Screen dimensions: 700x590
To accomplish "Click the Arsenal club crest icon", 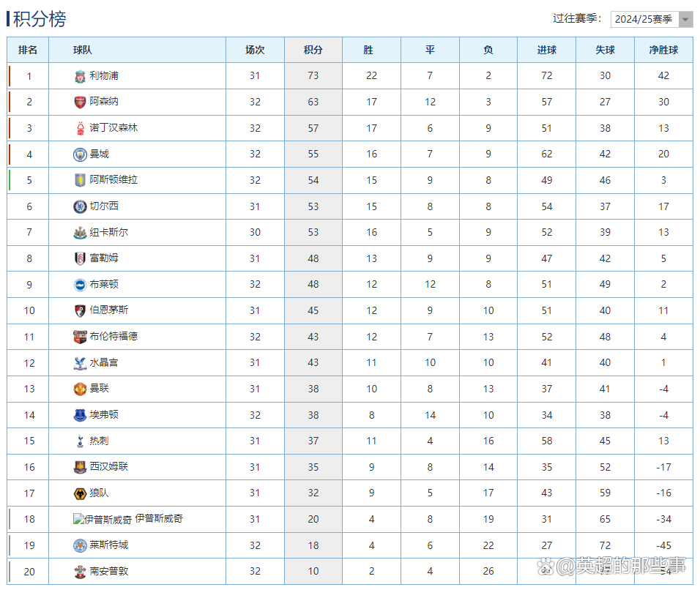I will (x=80, y=102).
